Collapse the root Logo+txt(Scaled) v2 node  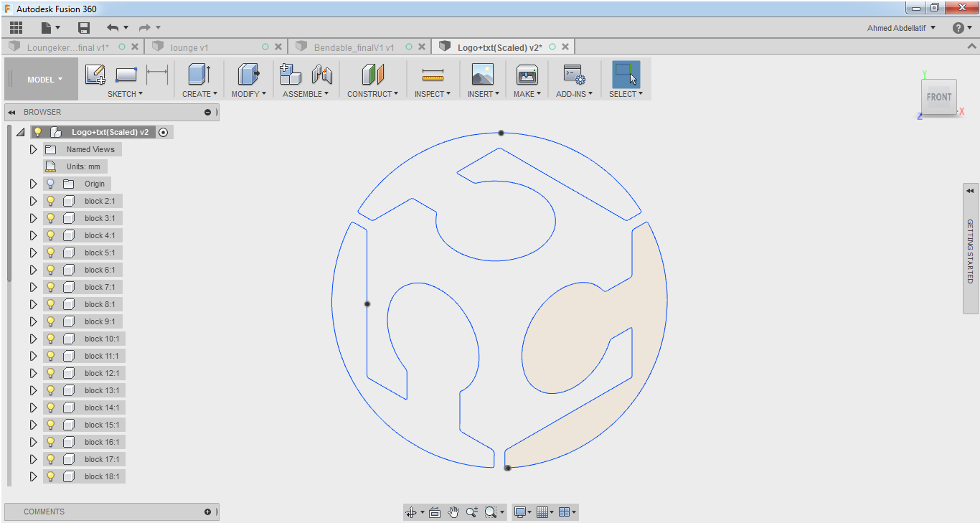[21, 132]
